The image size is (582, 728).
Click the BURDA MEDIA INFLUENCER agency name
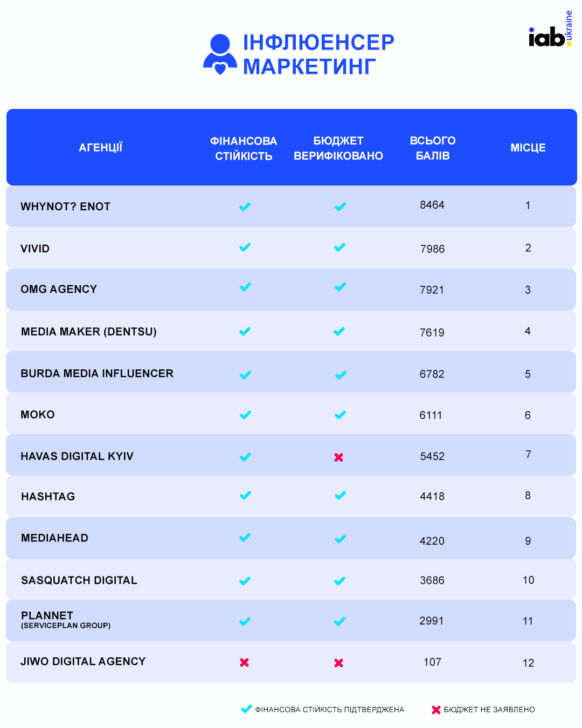97,374
